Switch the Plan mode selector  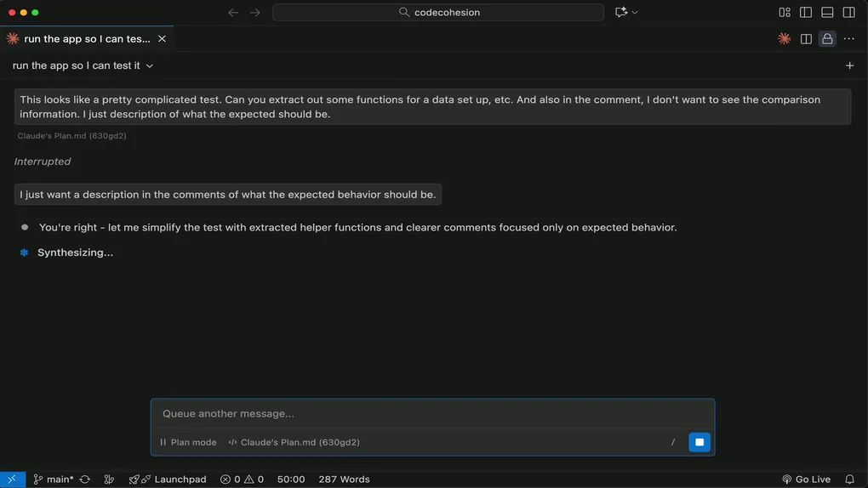click(x=188, y=442)
